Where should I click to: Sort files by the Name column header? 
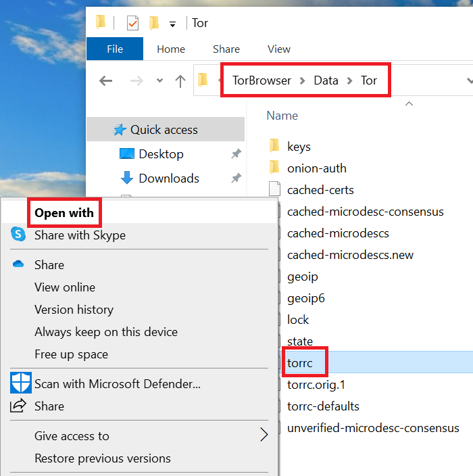point(282,116)
